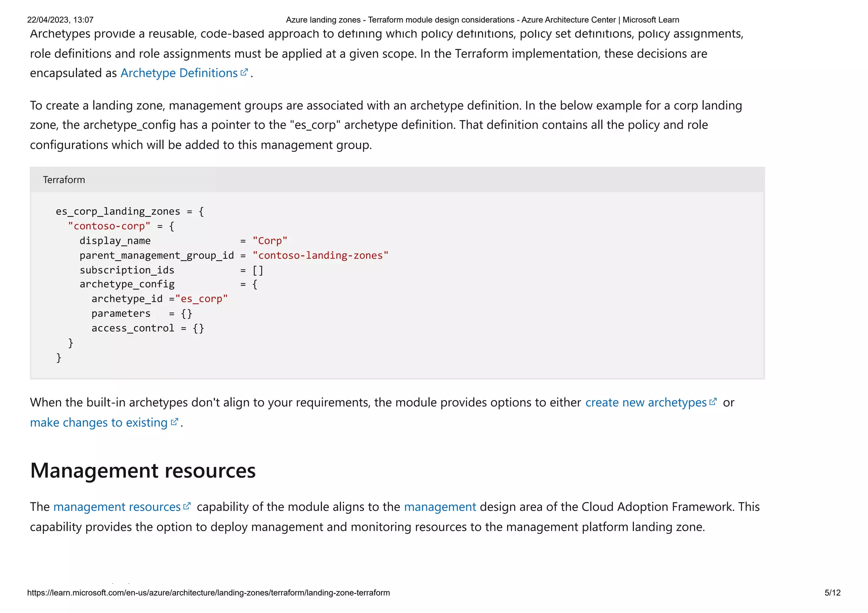Click the page title in header
Viewport: 868px width, 613px height.
pos(482,20)
